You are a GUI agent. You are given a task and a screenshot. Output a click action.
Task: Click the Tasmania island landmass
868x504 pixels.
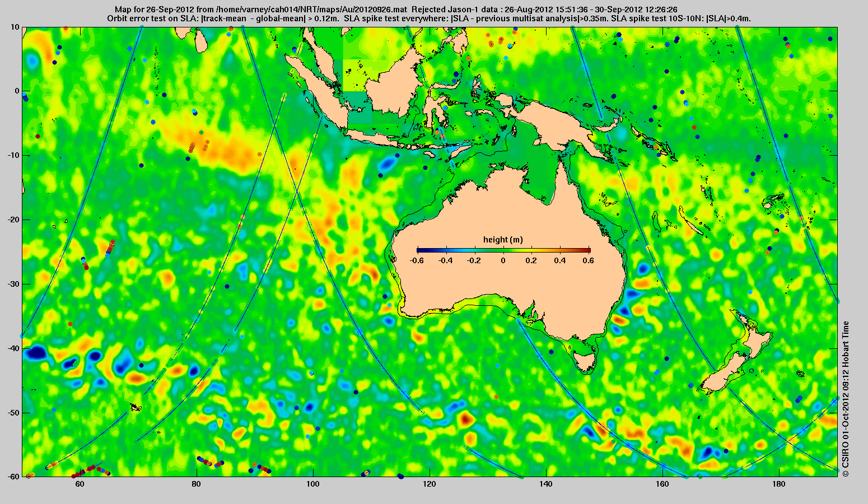(x=585, y=361)
